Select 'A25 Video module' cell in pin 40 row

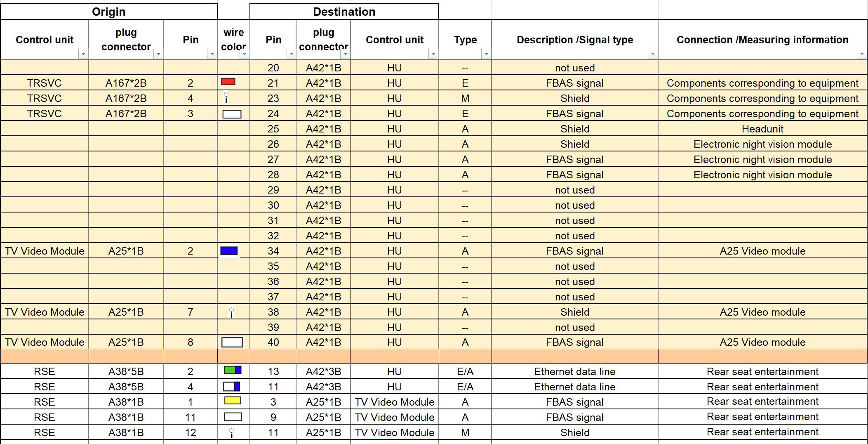(x=762, y=342)
